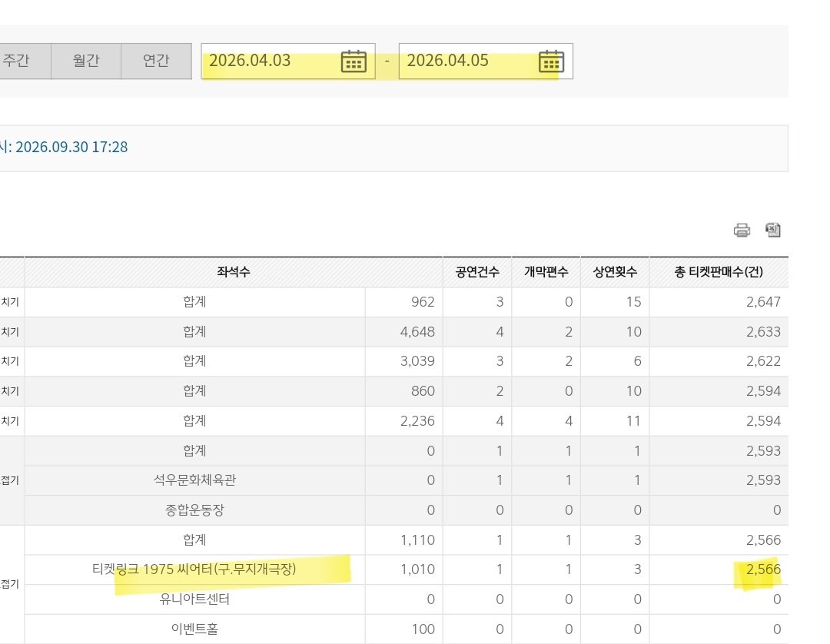Click the start date field 2026.04.03
This screenshot has width=830, height=644.
point(288,61)
